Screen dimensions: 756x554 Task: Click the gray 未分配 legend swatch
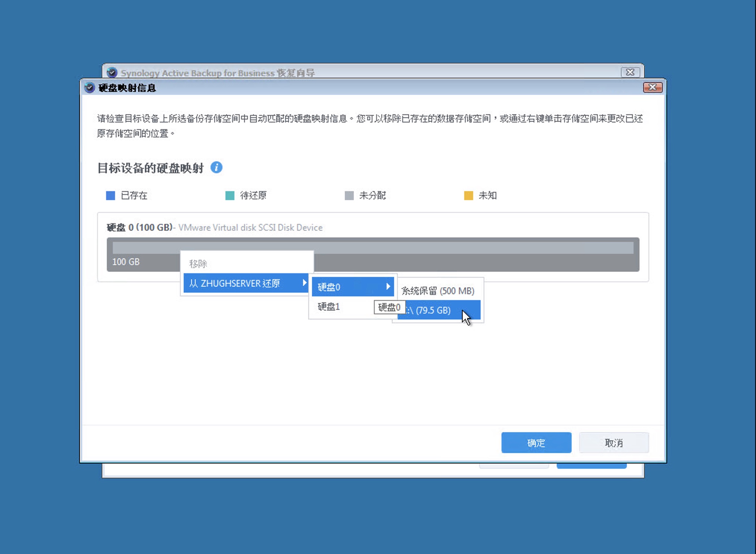[x=349, y=196]
